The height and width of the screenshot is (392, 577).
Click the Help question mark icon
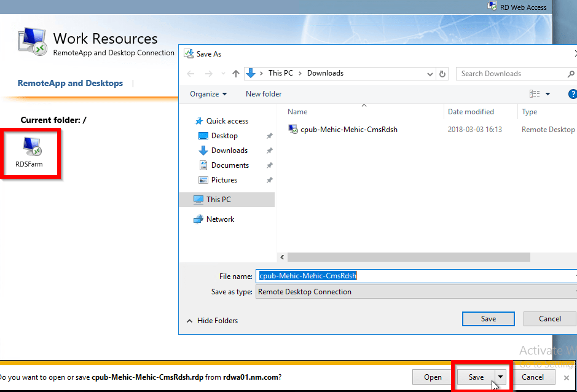pyautogui.click(x=572, y=93)
